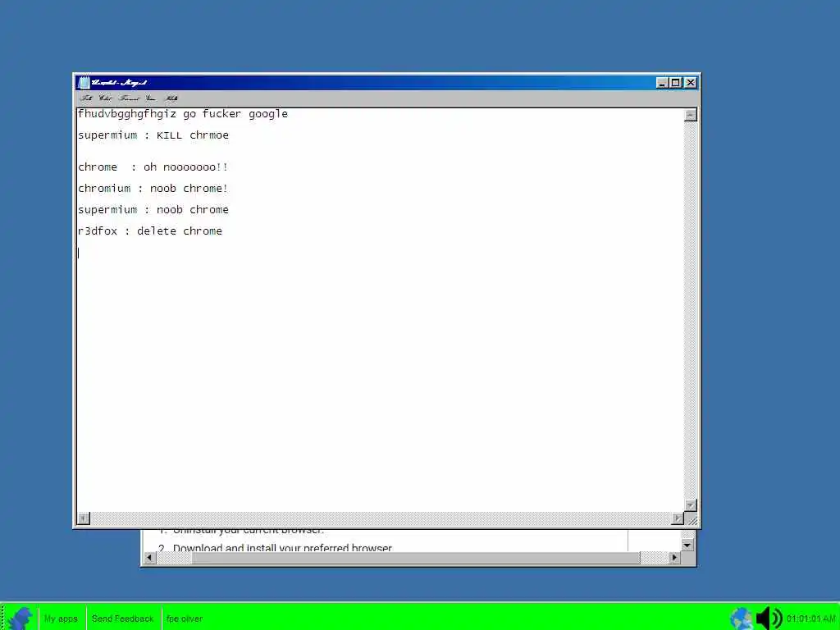Click the speaker volume tray icon
840x630 pixels.
point(769,619)
